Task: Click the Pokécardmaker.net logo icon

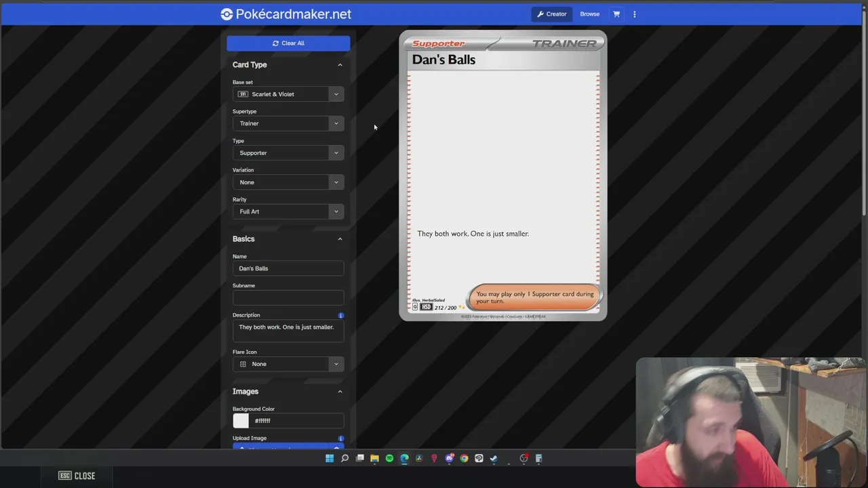Action: pyautogui.click(x=226, y=14)
